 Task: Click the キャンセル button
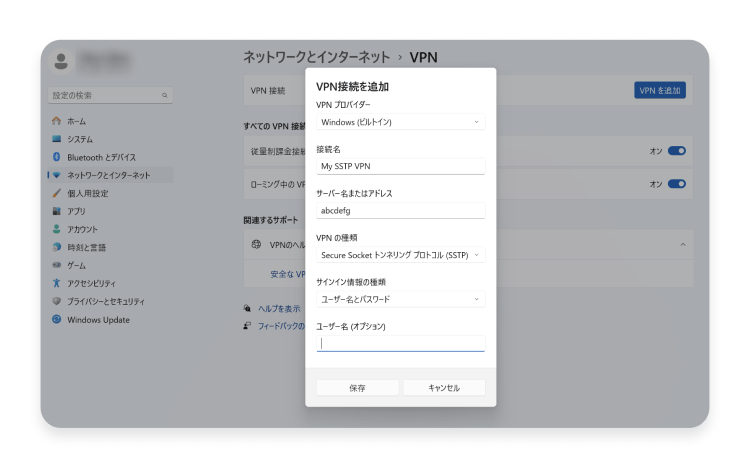pyautogui.click(x=444, y=388)
